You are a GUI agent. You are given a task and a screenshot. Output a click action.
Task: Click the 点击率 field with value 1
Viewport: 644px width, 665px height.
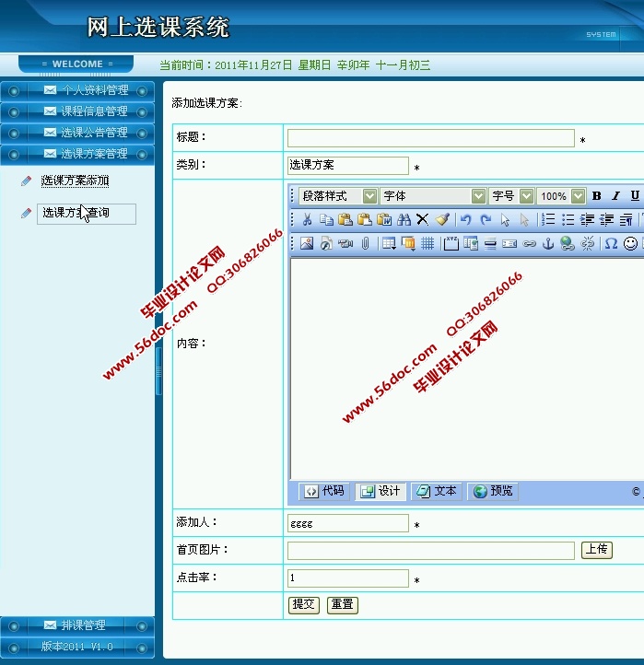pyautogui.click(x=348, y=578)
